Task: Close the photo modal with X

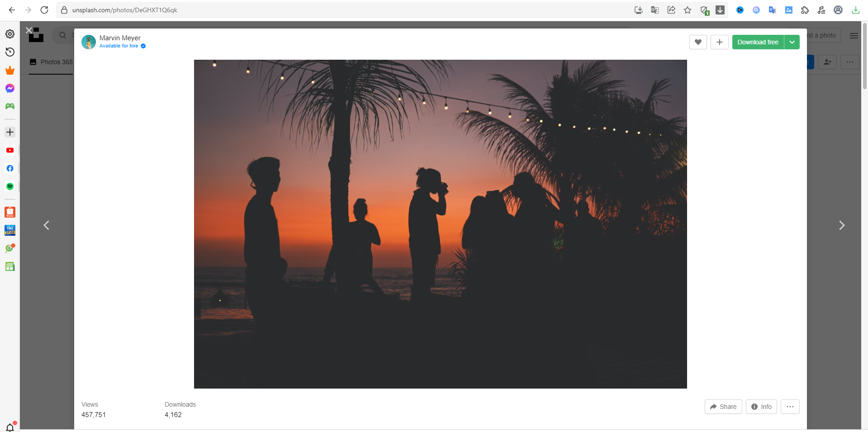Action: (x=29, y=30)
